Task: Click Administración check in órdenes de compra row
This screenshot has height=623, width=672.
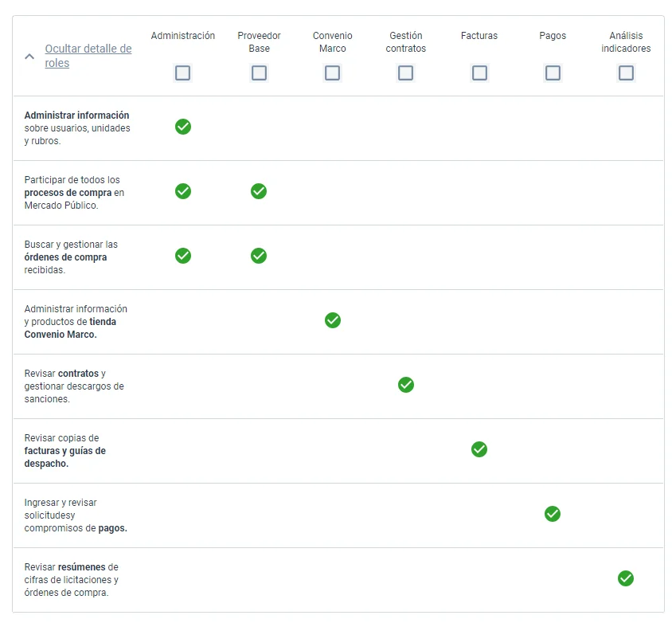Action: 183,256
